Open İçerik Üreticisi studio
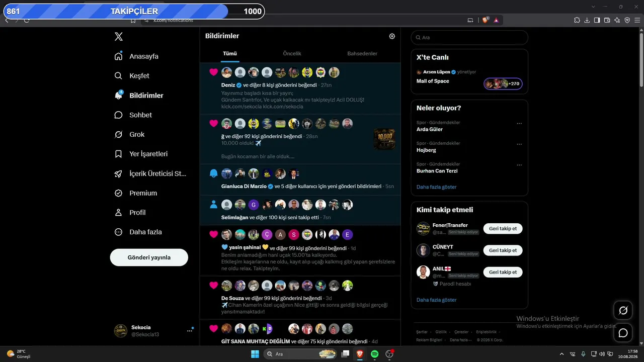644x362 pixels. click(x=151, y=174)
